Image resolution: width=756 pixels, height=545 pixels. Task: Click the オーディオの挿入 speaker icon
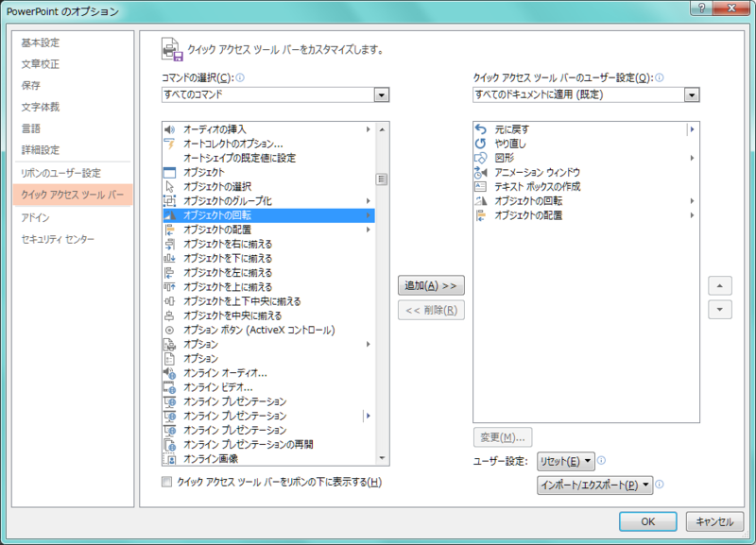click(x=169, y=129)
